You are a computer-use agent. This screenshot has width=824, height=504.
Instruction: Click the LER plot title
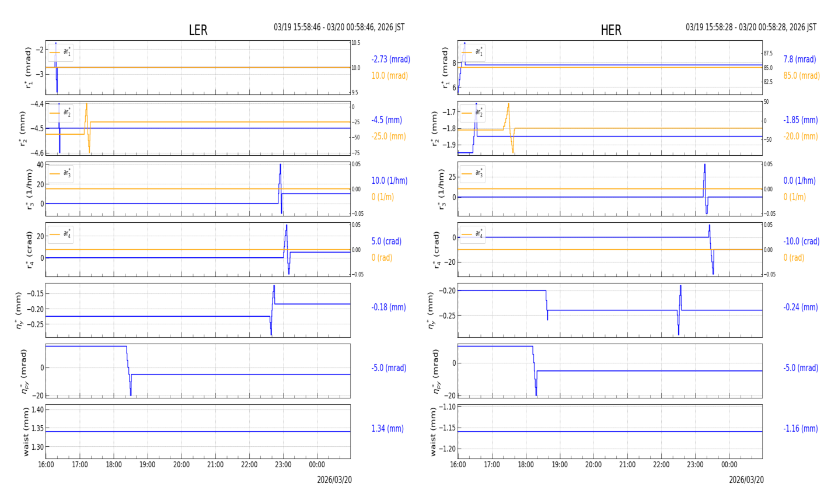tap(198, 30)
